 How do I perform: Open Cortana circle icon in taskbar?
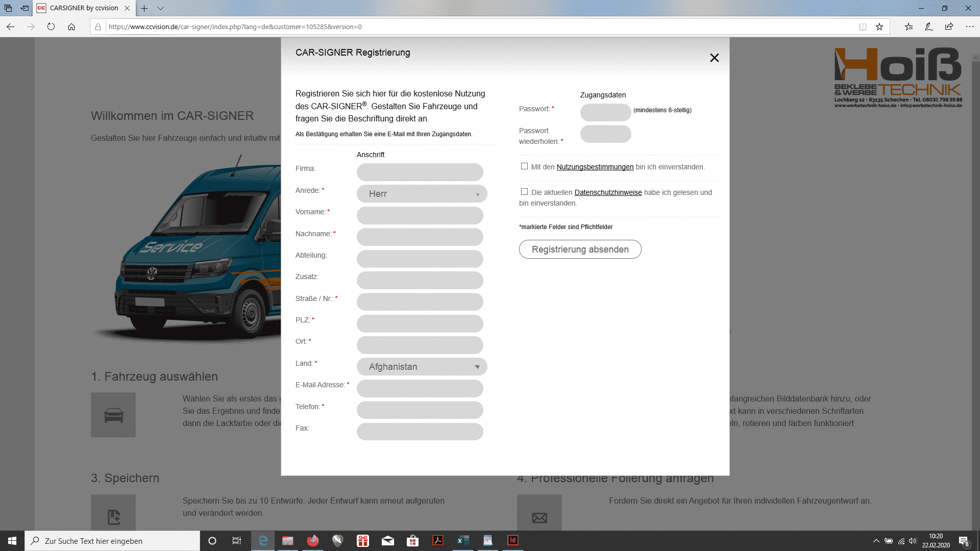212,541
